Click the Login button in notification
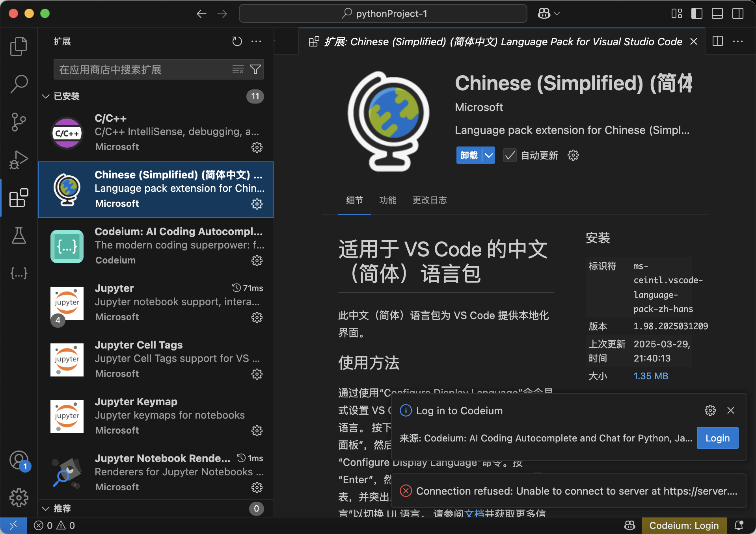This screenshot has width=756, height=534. [x=717, y=438]
